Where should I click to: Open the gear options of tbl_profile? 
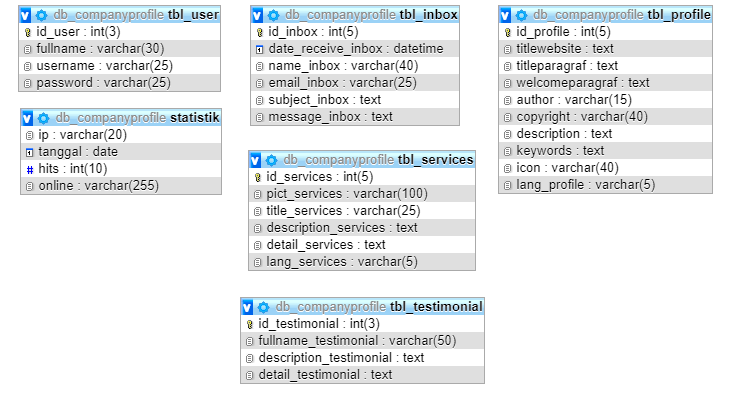click(x=522, y=15)
